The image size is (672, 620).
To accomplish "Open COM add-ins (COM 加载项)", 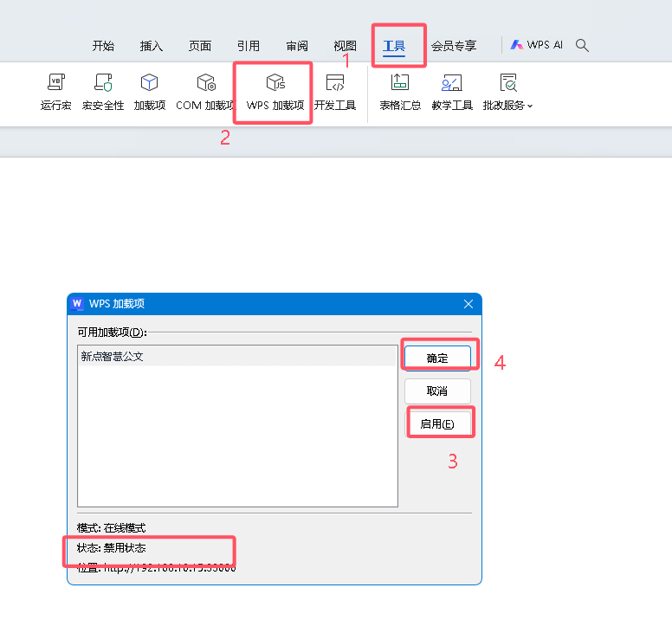I will tap(206, 92).
